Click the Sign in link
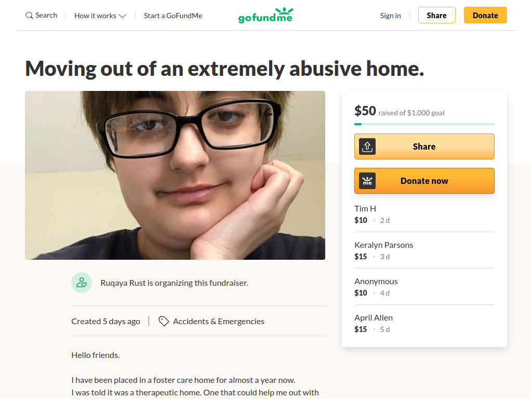Viewport: 532px width, 399px height. coord(390,16)
